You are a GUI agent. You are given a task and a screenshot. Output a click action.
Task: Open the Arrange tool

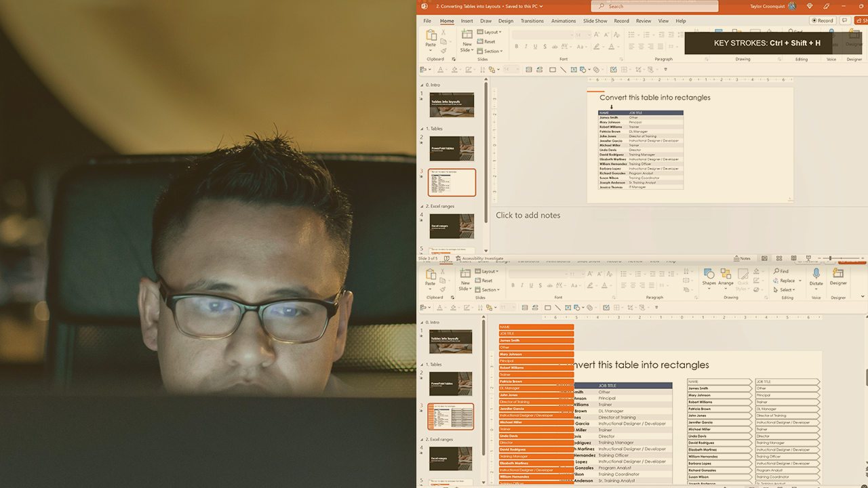tap(726, 276)
